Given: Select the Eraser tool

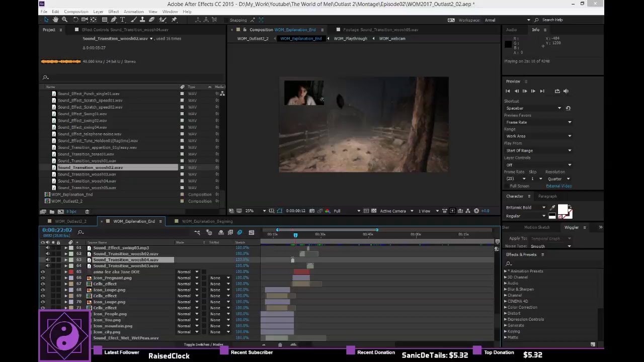Looking at the screenshot, I should pos(151,20).
